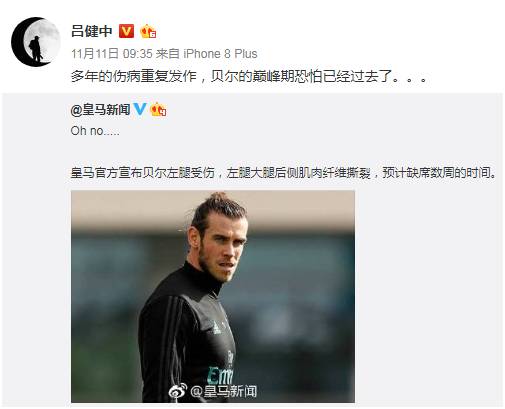Click the orange V verified badge next to 吕健中
Screen dimensions: 505x409
(x=127, y=31)
